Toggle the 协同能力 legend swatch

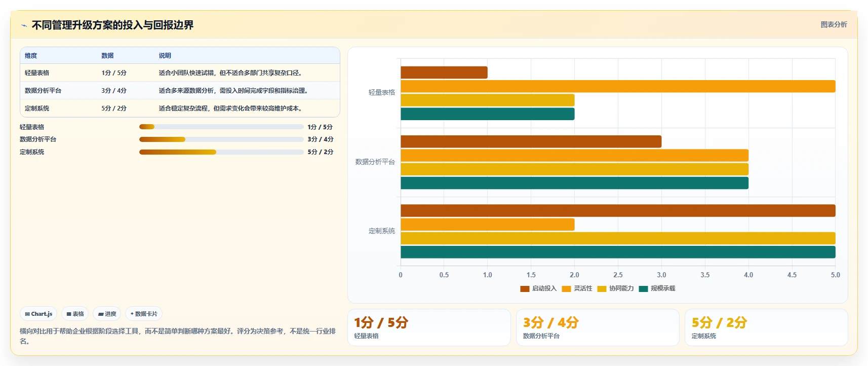[x=602, y=288]
